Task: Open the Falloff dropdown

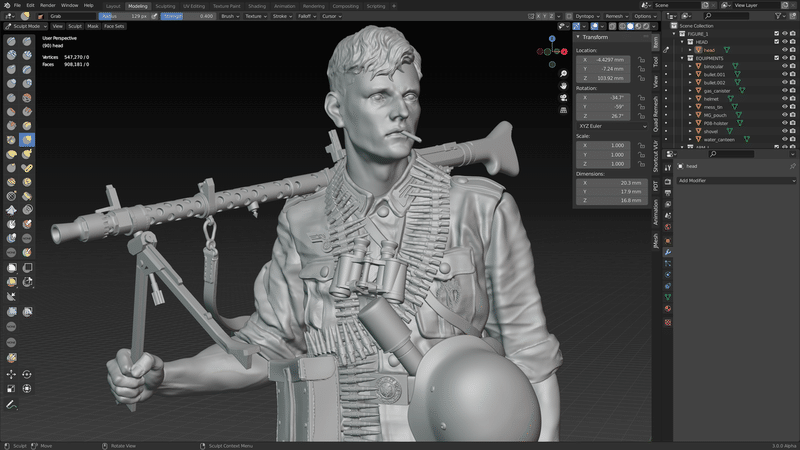Action: tap(307, 16)
